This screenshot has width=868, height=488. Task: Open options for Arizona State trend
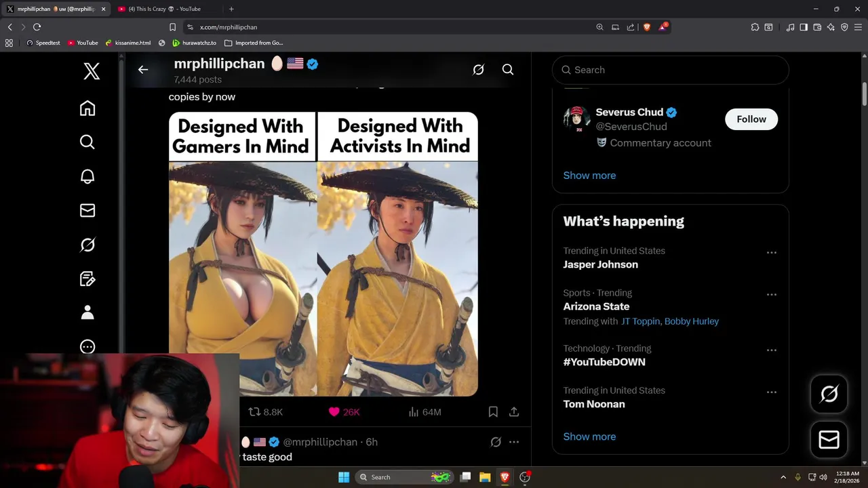[x=772, y=294]
